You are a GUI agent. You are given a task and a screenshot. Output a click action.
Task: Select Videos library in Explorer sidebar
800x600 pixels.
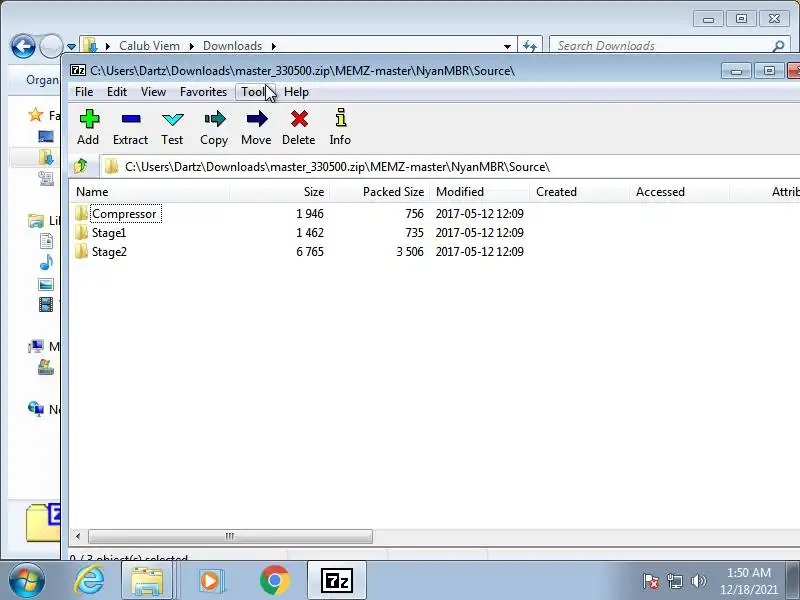46,305
